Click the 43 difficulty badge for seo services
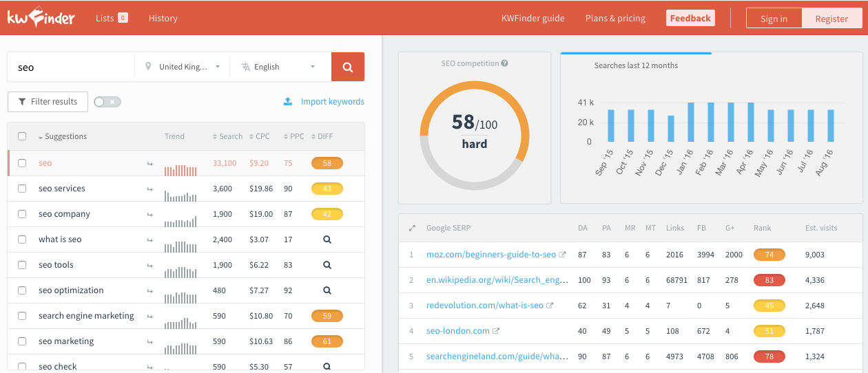Viewport: 868px width, 373px height. point(327,189)
